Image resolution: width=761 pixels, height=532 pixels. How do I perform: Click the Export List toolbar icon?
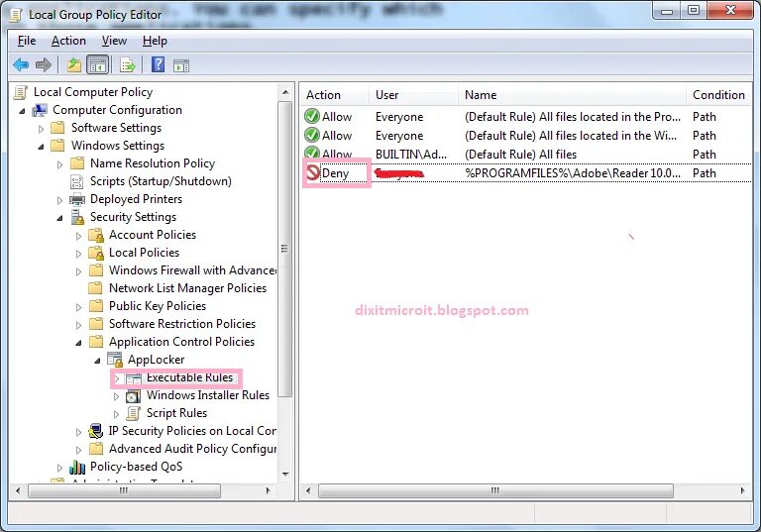click(128, 64)
